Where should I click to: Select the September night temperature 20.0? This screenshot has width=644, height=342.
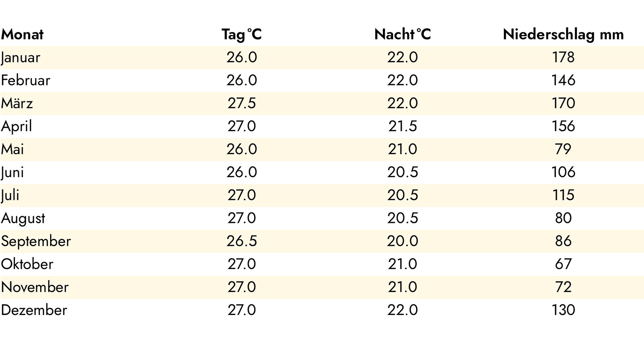(x=402, y=241)
